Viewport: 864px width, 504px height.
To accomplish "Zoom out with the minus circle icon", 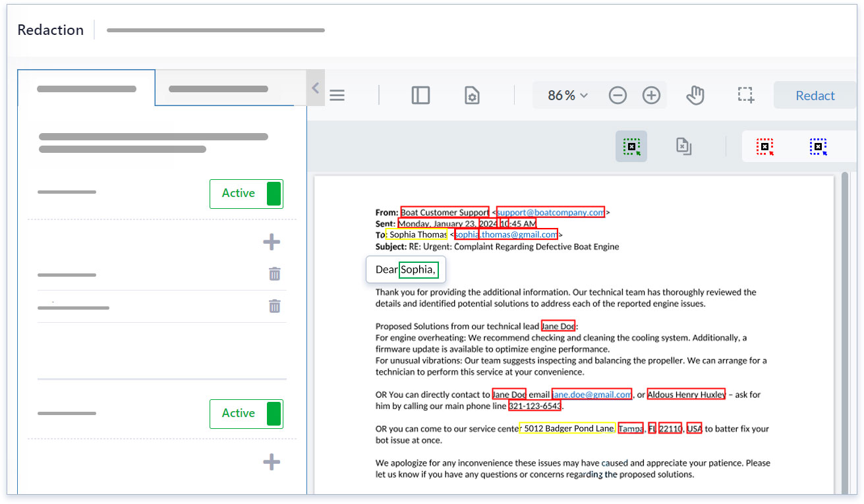I will point(618,96).
